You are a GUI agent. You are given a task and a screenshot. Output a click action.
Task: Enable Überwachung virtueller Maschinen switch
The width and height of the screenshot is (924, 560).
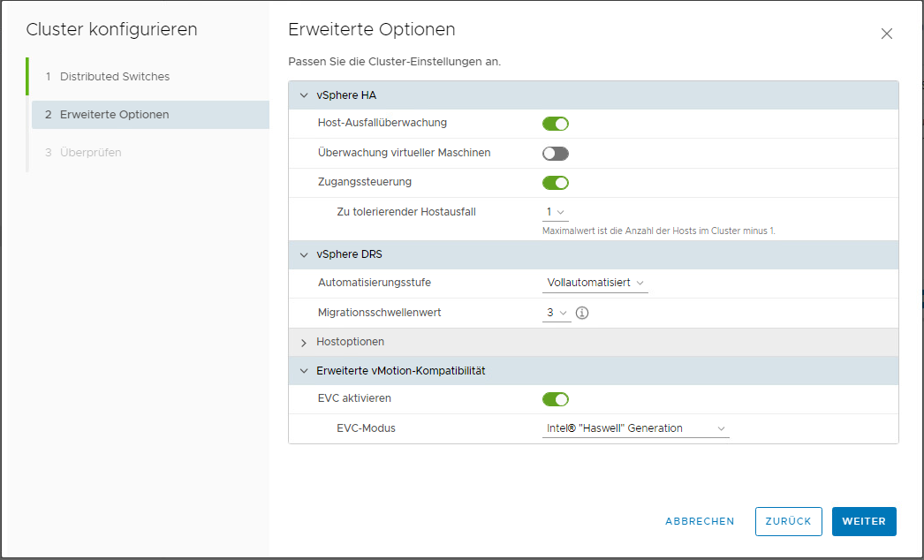click(x=555, y=154)
